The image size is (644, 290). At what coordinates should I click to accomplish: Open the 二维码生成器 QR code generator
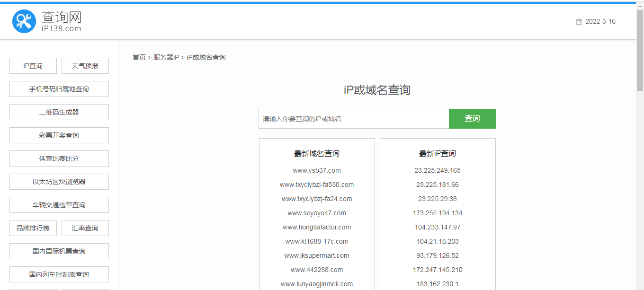coord(59,112)
